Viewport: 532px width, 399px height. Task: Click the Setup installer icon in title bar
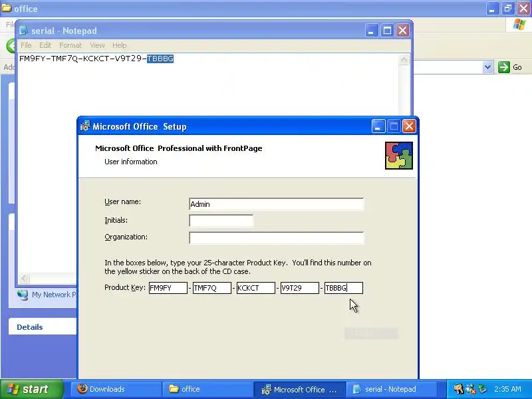coord(85,126)
